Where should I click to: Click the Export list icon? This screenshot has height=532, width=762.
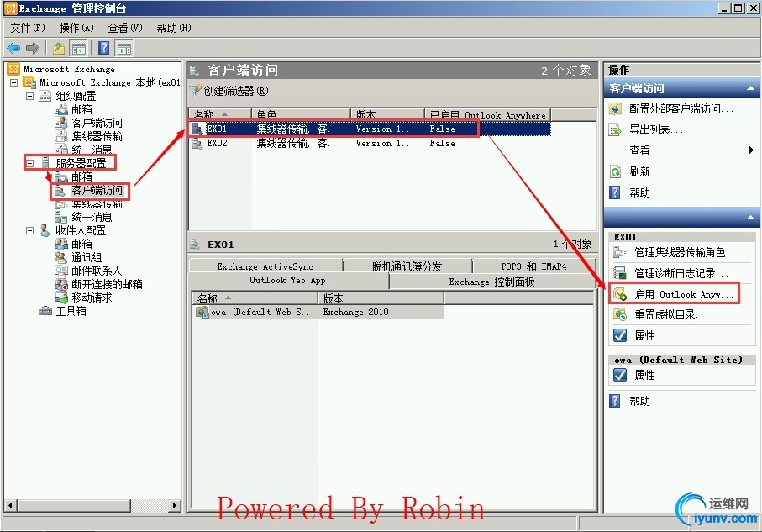pyautogui.click(x=615, y=129)
